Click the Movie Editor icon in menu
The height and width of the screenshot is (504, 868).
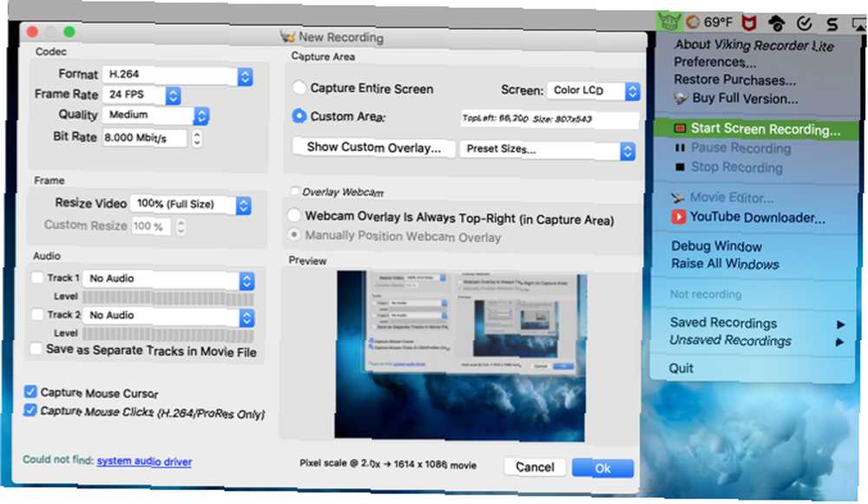(678, 197)
